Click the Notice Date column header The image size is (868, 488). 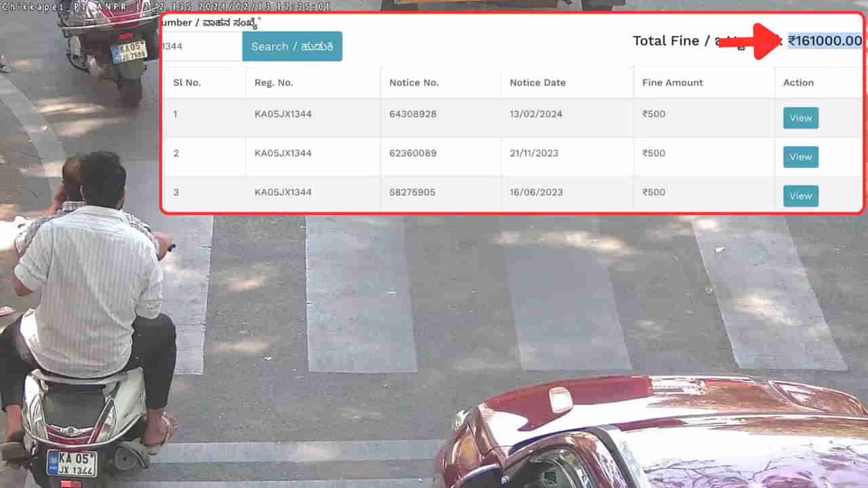538,83
